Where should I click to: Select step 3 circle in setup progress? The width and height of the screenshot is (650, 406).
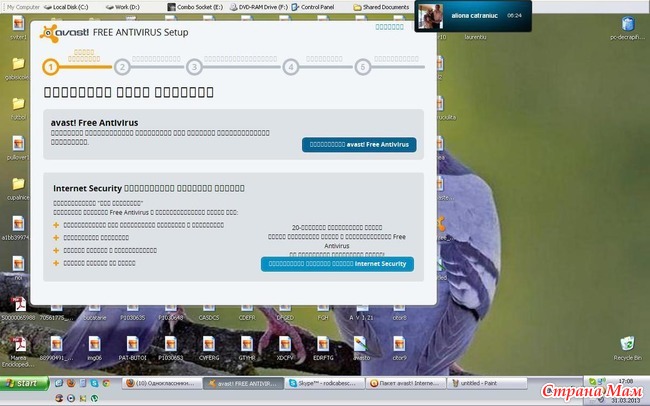(x=194, y=67)
